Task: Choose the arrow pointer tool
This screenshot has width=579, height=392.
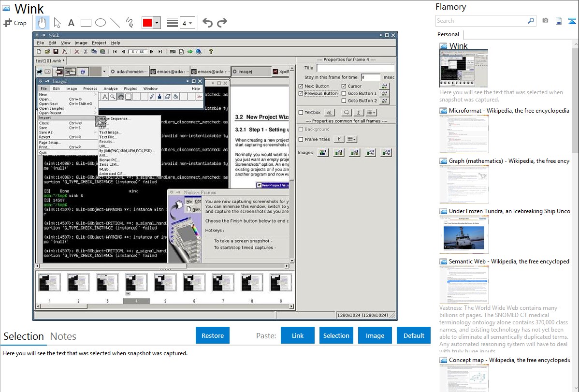Action: 57,23
